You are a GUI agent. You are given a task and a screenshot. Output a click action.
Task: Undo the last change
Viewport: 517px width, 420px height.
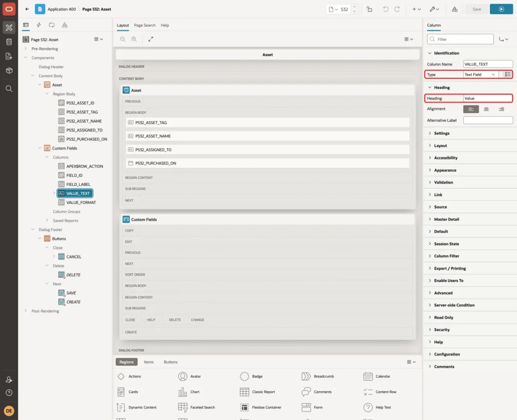(385, 9)
